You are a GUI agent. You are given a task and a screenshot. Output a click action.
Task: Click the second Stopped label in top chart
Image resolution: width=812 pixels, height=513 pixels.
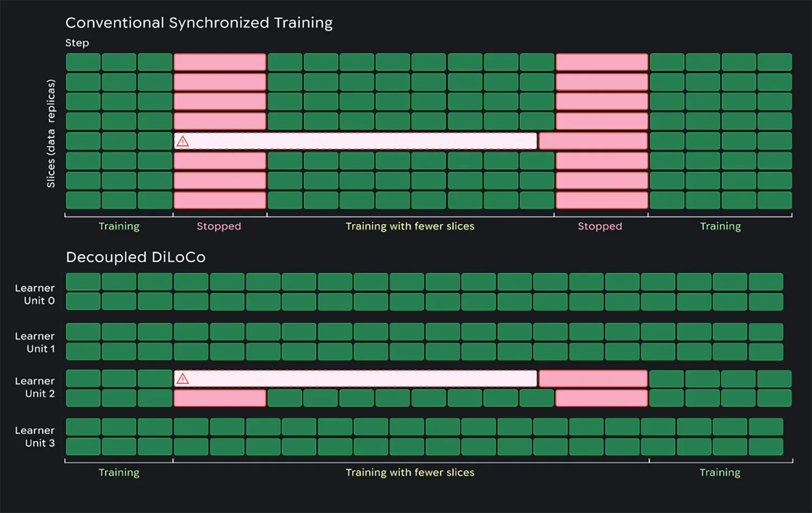[600, 226]
